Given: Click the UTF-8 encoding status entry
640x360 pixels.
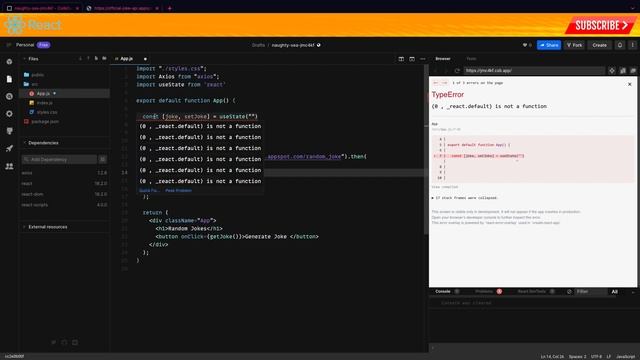Looking at the screenshot, I should tap(596, 357).
